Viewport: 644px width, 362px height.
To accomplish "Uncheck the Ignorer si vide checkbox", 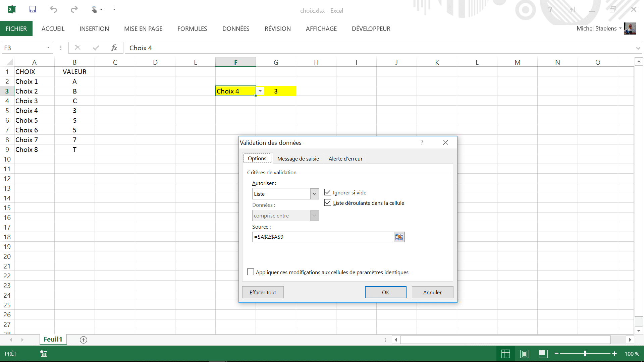I will click(x=328, y=192).
